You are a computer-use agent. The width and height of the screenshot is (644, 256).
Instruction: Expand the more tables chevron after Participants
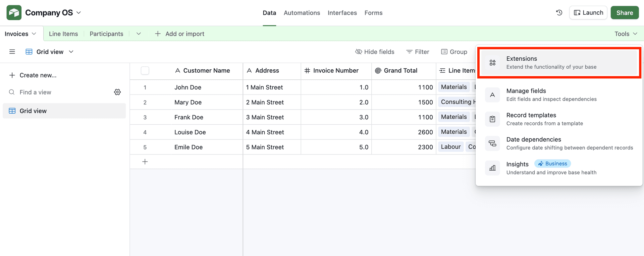click(139, 34)
